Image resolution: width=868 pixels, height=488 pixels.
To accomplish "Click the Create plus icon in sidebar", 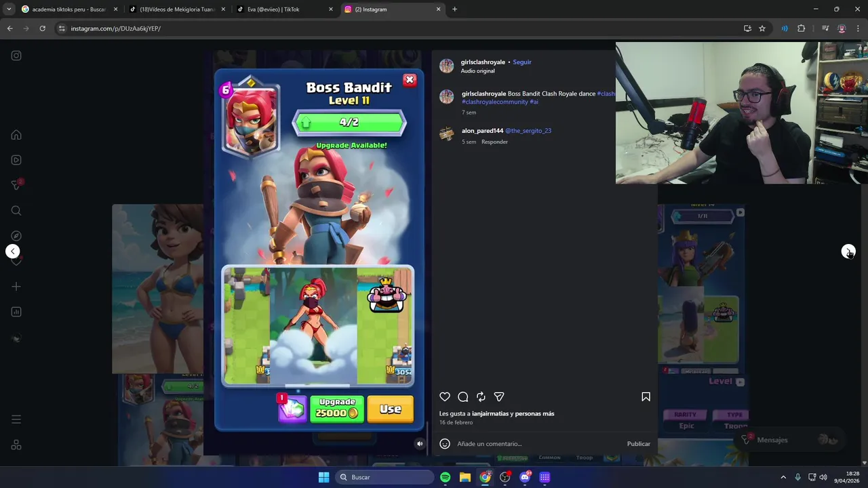I will pyautogui.click(x=16, y=287).
